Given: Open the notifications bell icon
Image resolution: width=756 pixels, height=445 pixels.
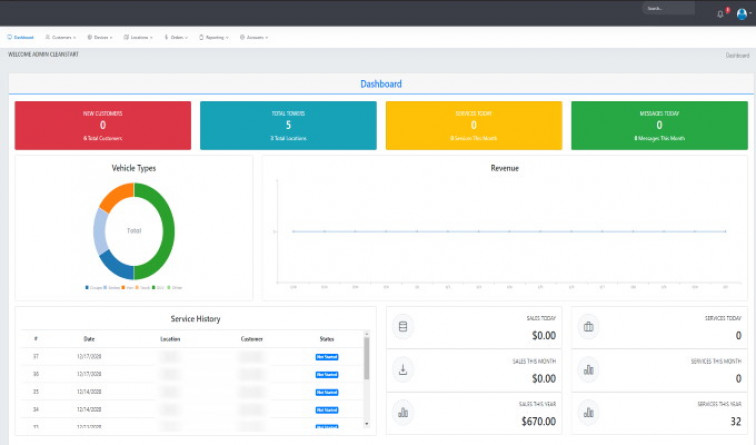Looking at the screenshot, I should click(720, 14).
